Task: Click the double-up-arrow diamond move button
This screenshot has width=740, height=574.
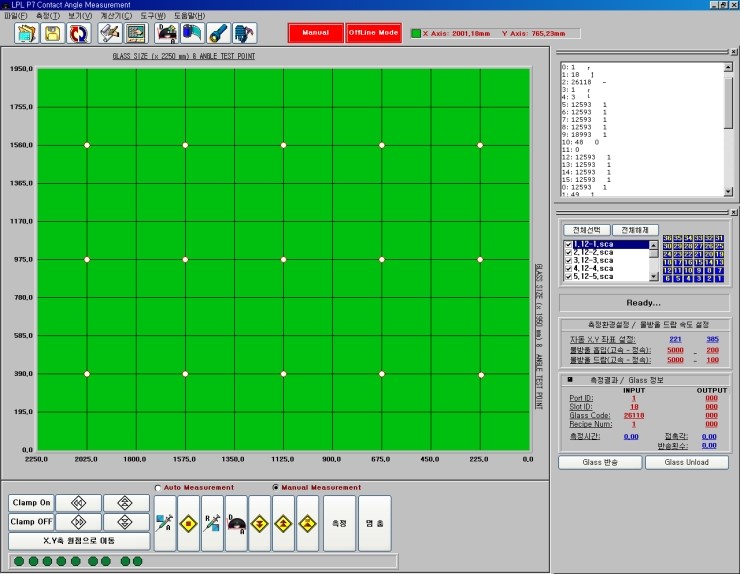Action: (126, 503)
